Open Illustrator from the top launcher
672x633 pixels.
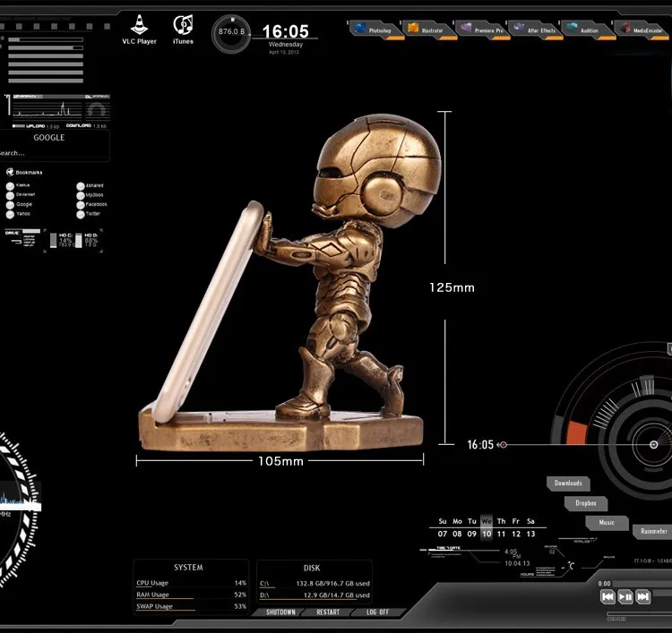429,30
